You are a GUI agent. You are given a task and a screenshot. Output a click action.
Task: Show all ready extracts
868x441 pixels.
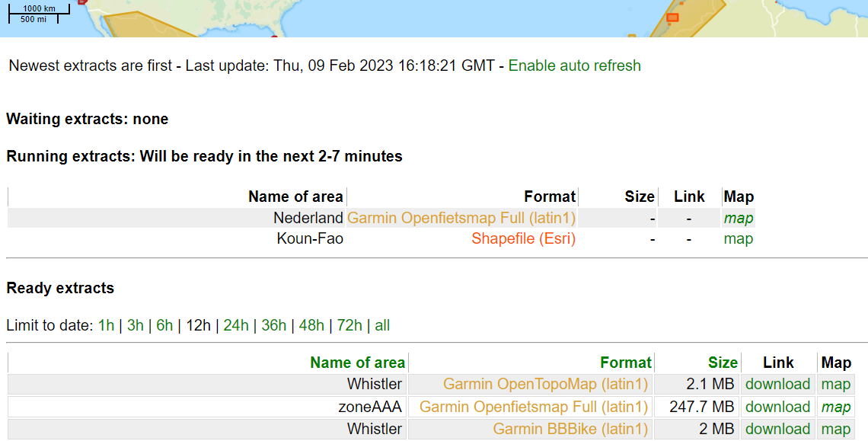381,325
